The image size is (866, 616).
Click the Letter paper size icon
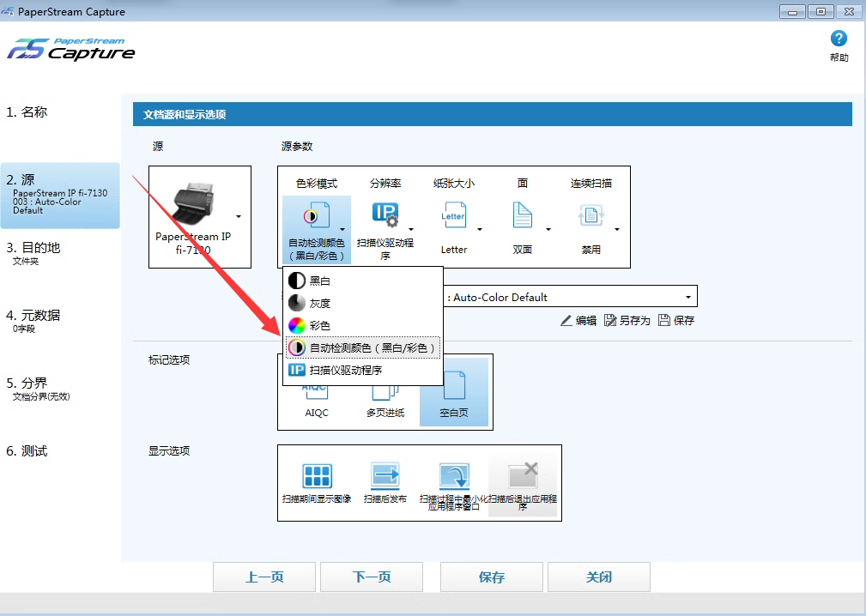453,215
